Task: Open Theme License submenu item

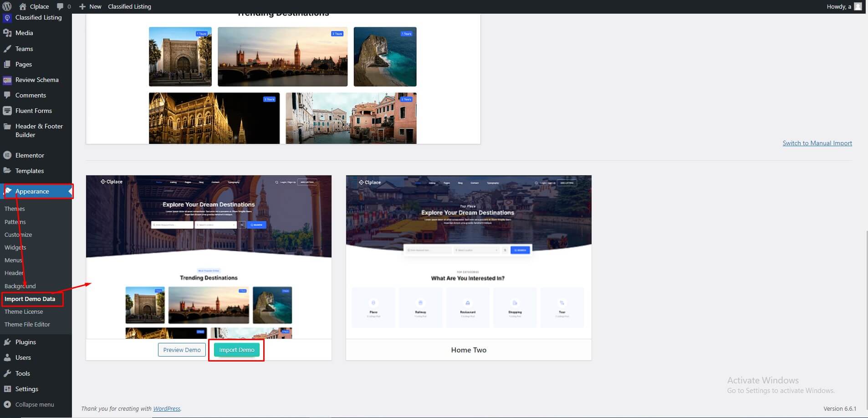Action: [24, 311]
